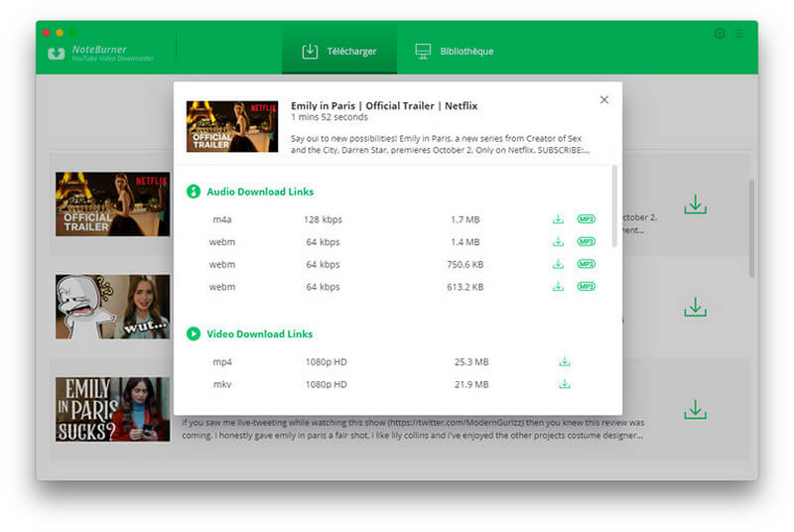Image resolution: width=794 pixels, height=532 pixels.
Task: Switch to the Bibliothèque tab
Action: 454,52
